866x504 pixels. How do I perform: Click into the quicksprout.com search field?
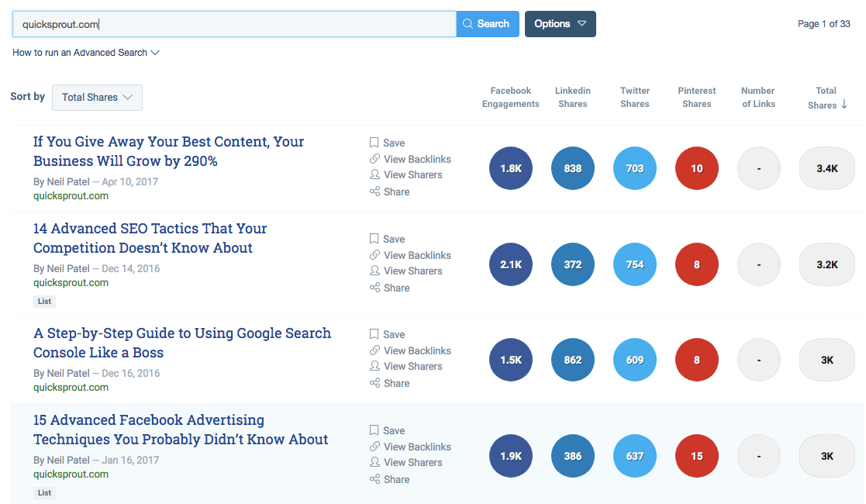tap(233, 24)
